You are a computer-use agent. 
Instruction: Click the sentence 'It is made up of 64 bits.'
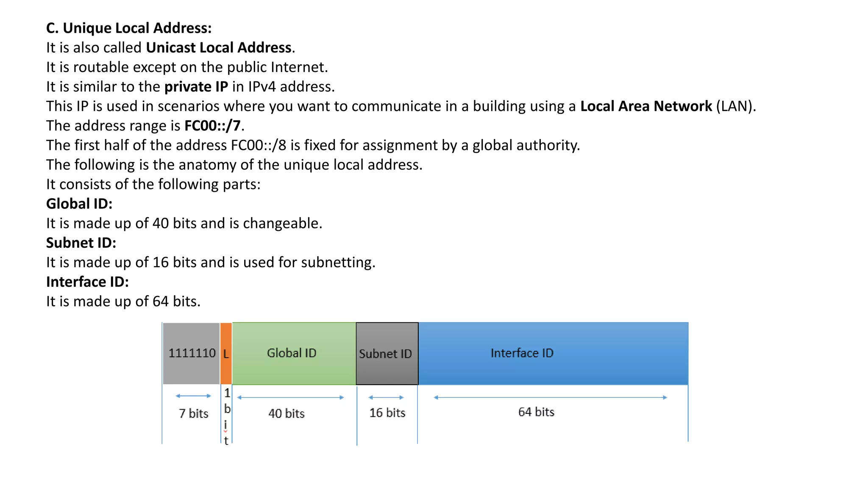click(123, 301)
